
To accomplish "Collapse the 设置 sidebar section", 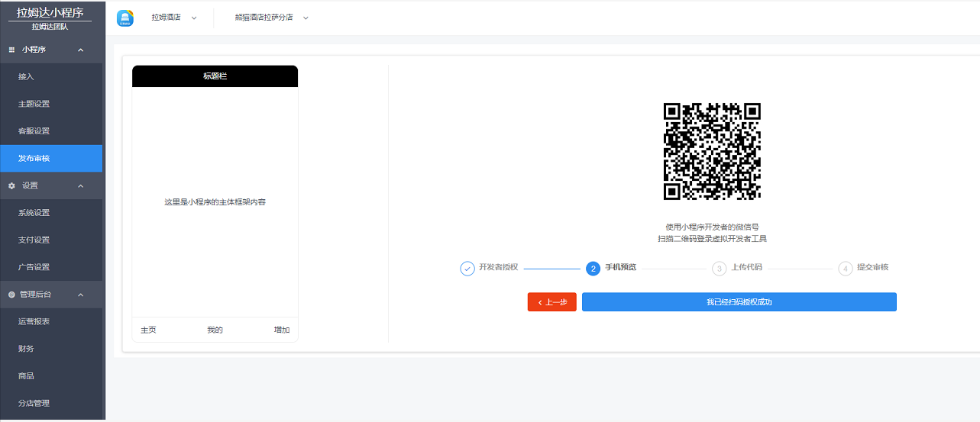I will (80, 185).
